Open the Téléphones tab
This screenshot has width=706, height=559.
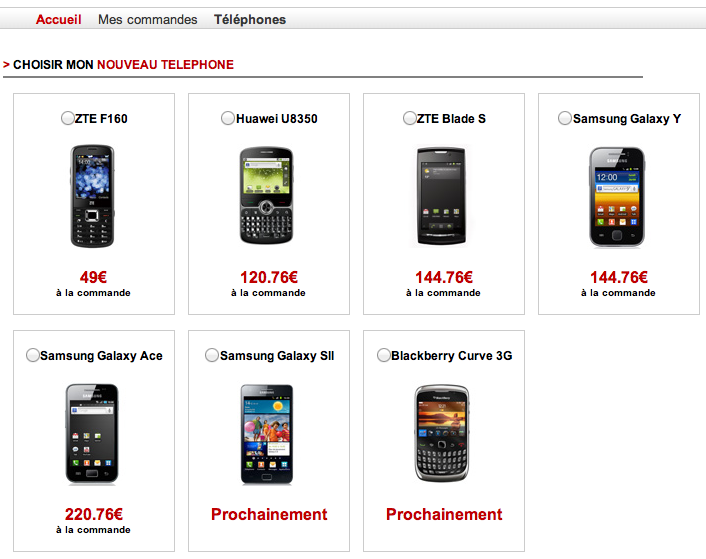(x=250, y=19)
